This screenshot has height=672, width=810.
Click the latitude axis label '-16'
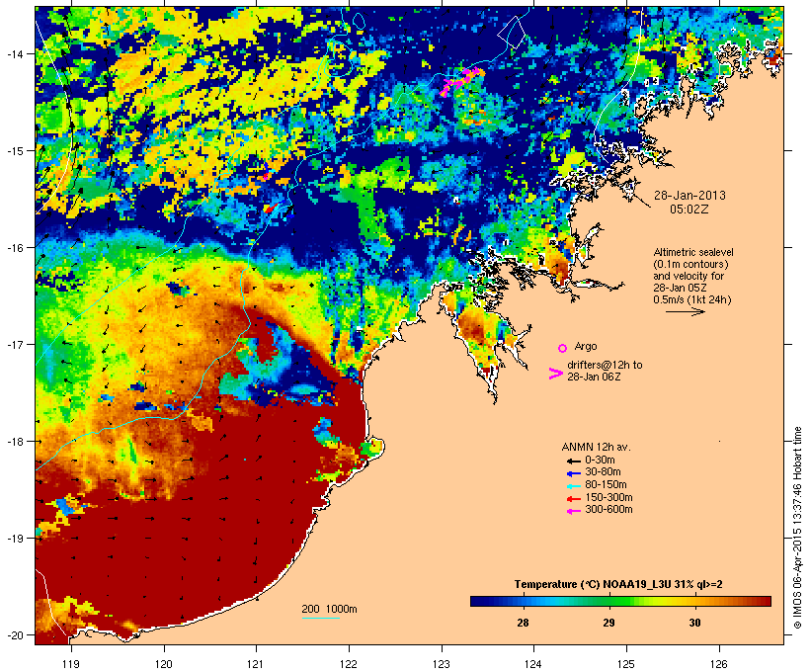(14, 248)
